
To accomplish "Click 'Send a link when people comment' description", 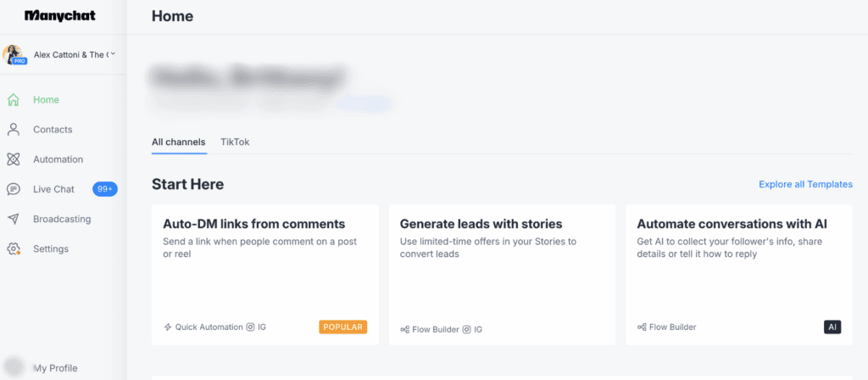I will [259, 249].
